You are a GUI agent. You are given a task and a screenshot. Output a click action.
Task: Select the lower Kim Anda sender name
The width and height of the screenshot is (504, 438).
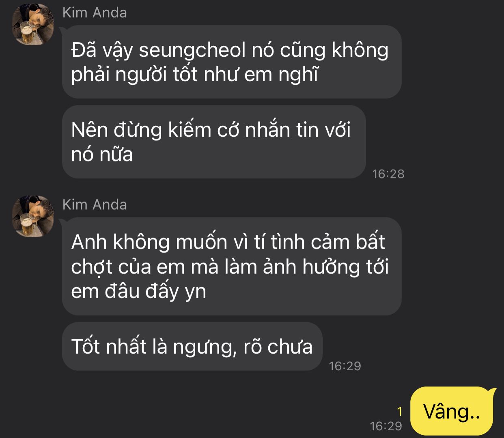tap(95, 204)
